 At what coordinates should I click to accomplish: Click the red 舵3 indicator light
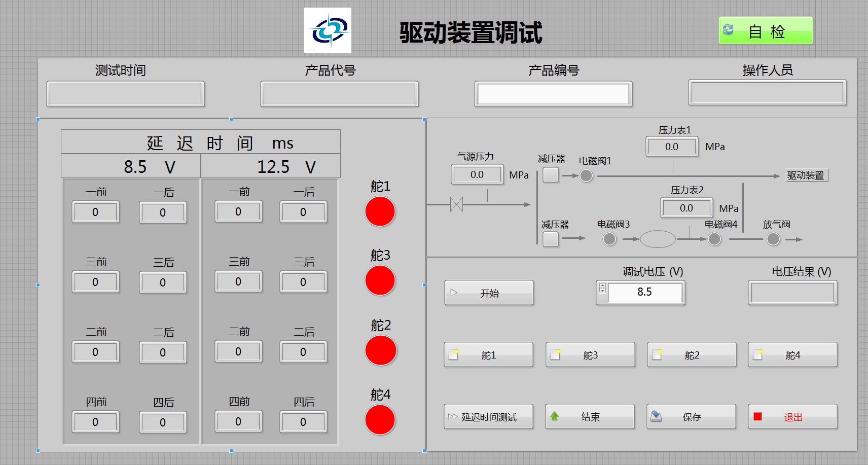pos(380,280)
